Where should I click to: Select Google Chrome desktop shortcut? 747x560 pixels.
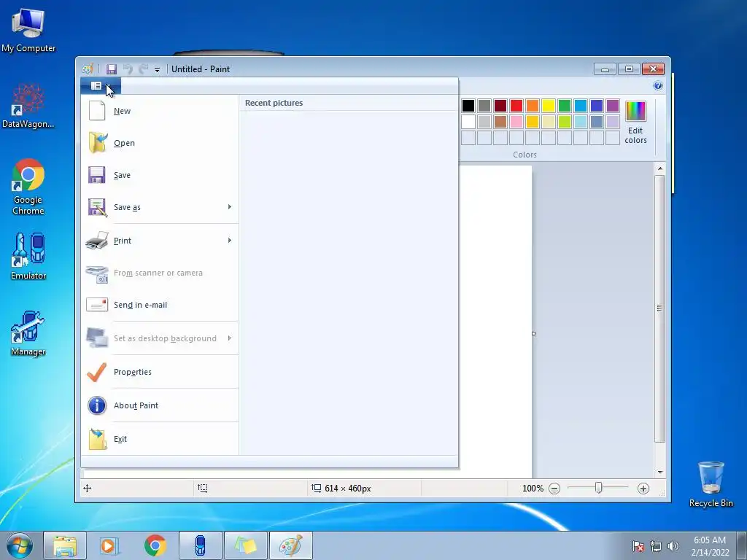(28, 187)
